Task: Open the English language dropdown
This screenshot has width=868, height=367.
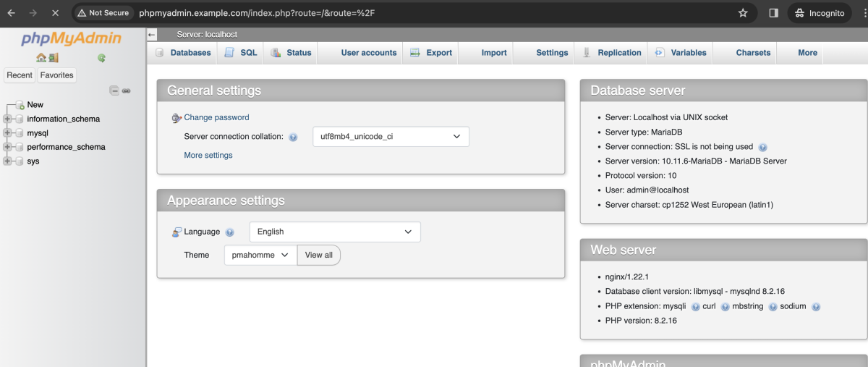Action: pyautogui.click(x=335, y=232)
